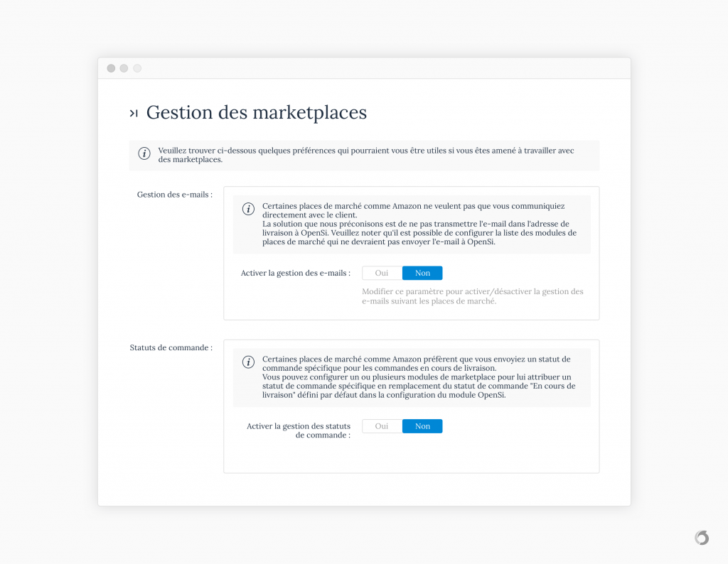This screenshot has width=728, height=564.
Task: Switch order status management to Oui
Action: (382, 426)
